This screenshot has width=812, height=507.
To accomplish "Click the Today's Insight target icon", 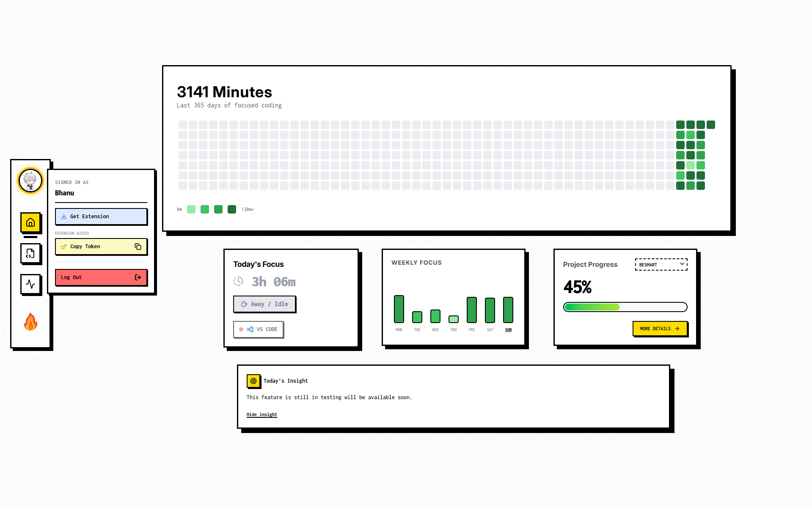I will point(253,381).
